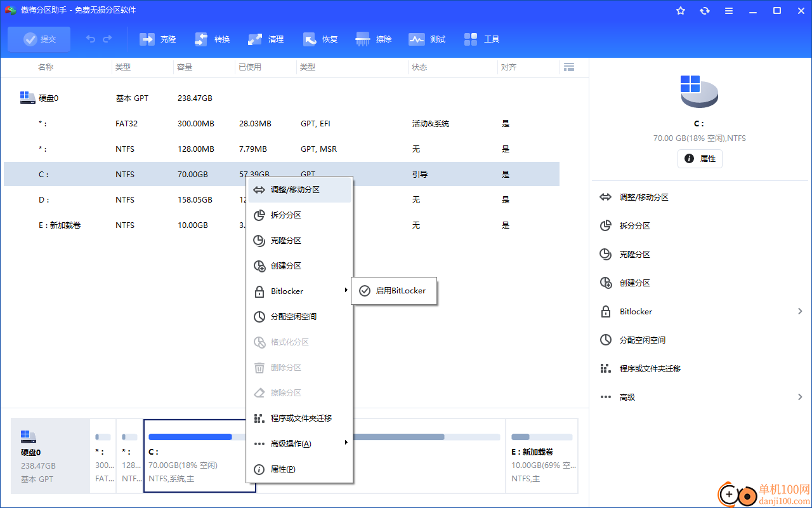Click the 属性 button under C: drive

(x=700, y=159)
